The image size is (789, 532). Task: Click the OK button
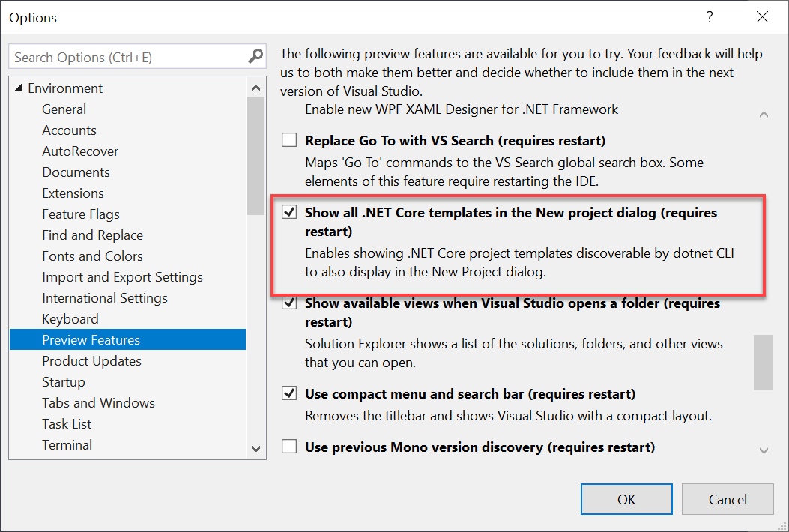coord(626,499)
